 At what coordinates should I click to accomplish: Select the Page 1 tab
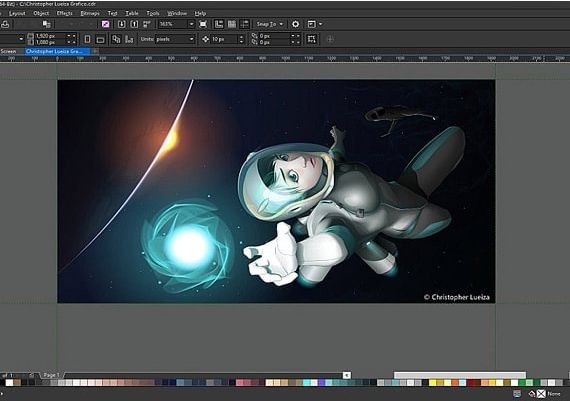[x=51, y=375]
